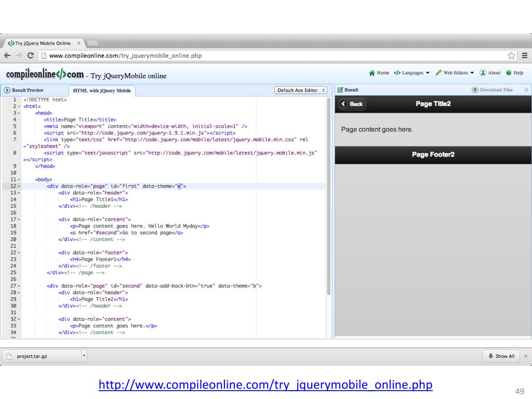This screenshot has height=399, width=532.
Task: Open the project.tar.gz download options arrow
Action: 84,356
